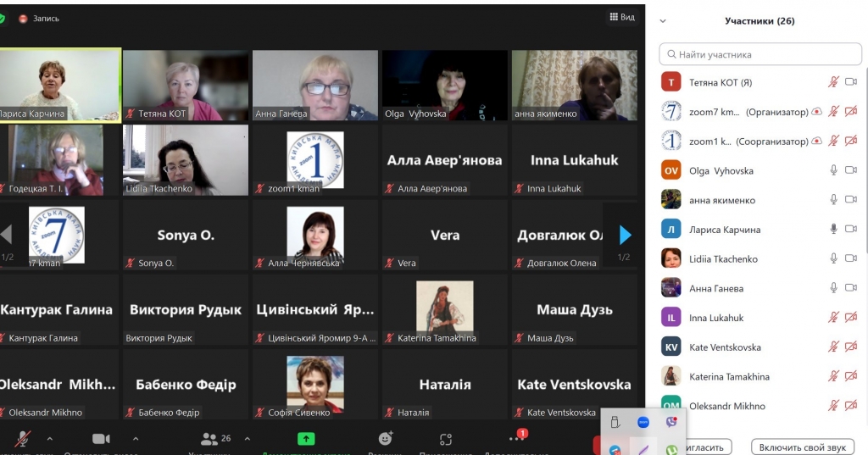The image size is (868, 455).
Task: Open the Вид view layout menu
Action: [622, 17]
